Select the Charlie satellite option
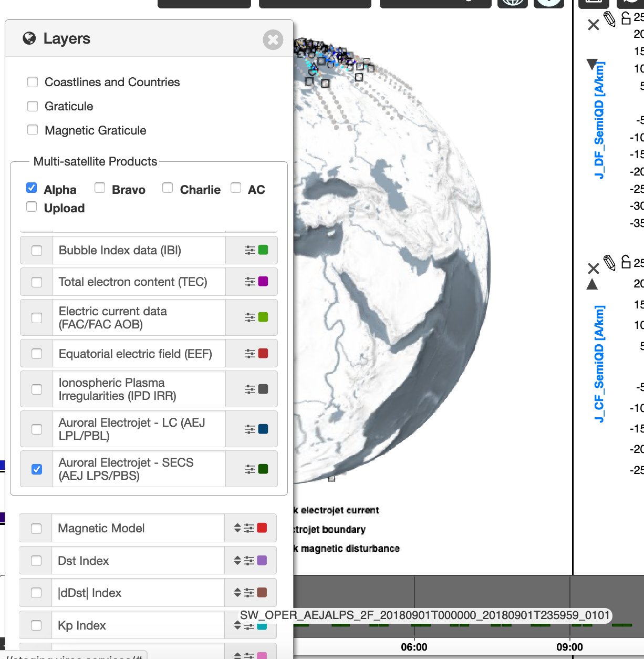The height and width of the screenshot is (659, 644). 168,187
